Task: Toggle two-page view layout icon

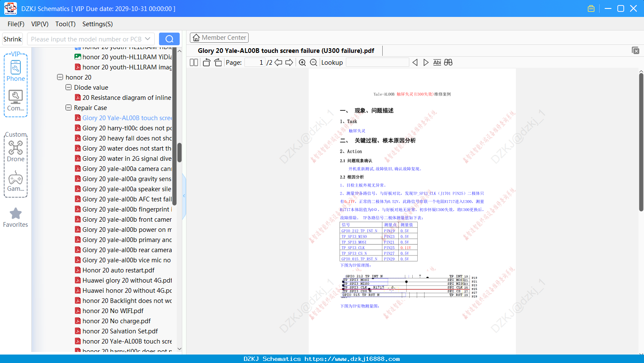Action: click(194, 63)
